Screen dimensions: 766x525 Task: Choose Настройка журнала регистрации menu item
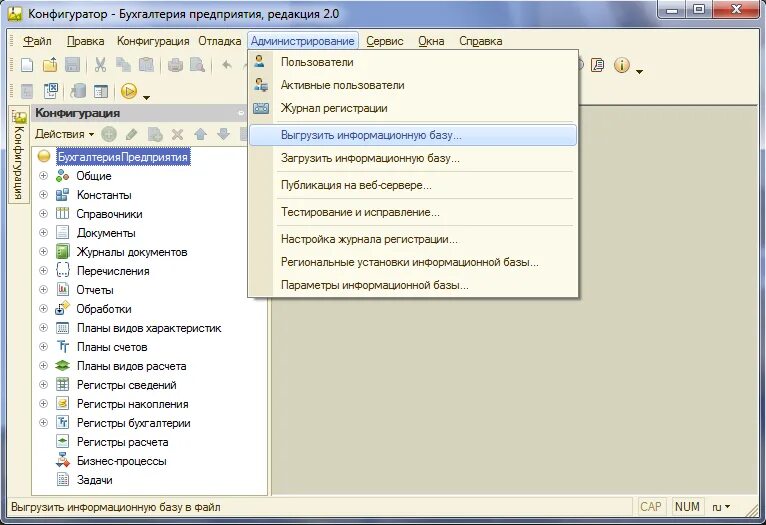click(413, 239)
